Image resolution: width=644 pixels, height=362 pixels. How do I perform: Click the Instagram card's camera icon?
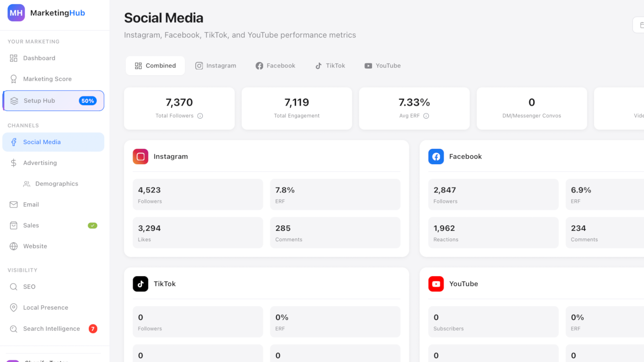(140, 156)
